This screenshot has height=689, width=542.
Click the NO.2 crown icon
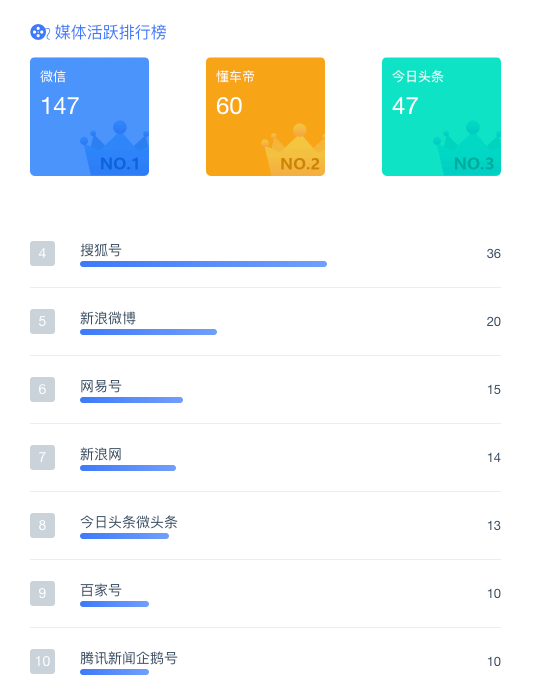[293, 149]
